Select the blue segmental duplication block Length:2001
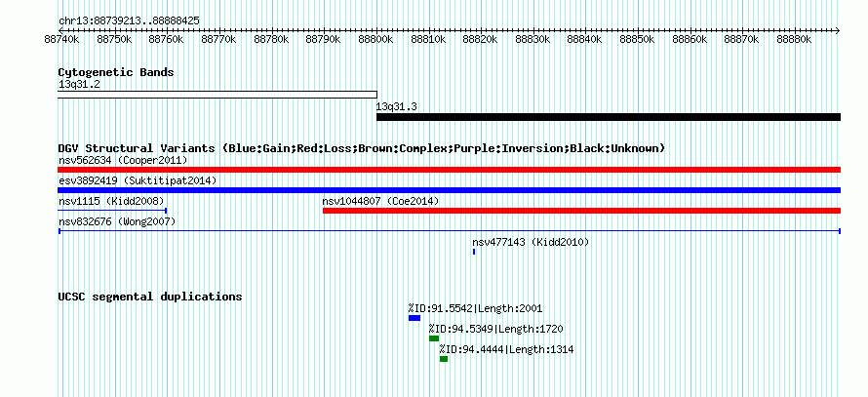This screenshot has height=397, width=868. pos(414,318)
